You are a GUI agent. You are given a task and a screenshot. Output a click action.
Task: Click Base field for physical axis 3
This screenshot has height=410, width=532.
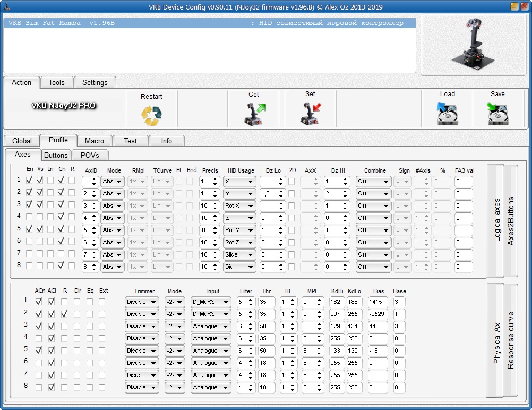pos(399,326)
